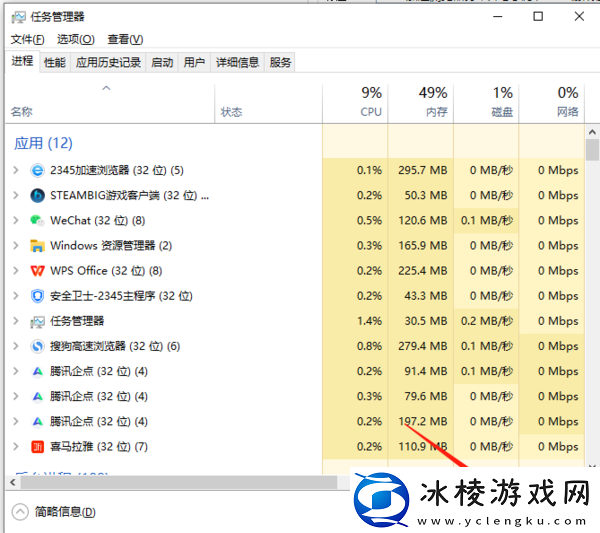Click the 0.2 MB/秒 disk value
The width and height of the screenshot is (600, 533).
(x=487, y=321)
